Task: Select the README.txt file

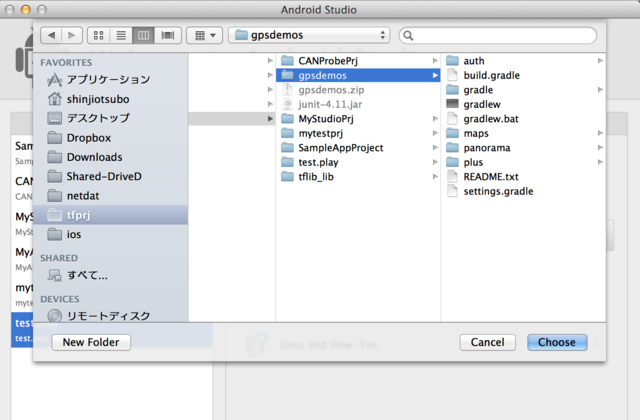Action: (524, 177)
